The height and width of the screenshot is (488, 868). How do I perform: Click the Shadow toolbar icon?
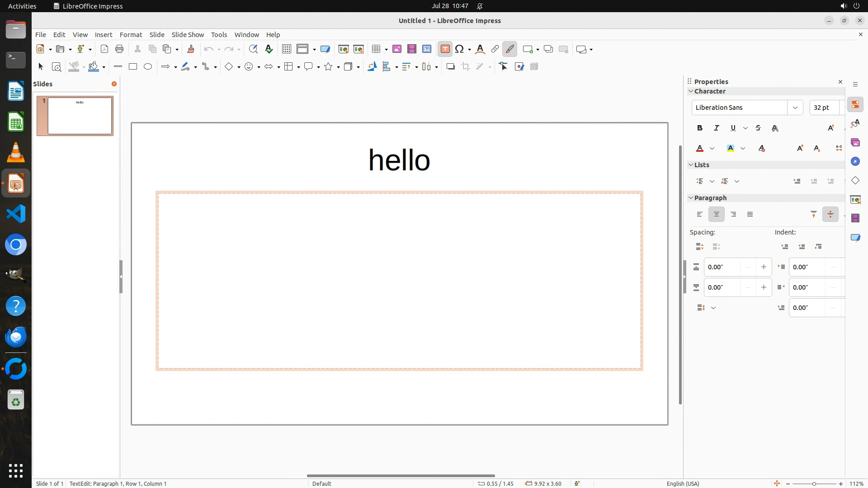coord(450,67)
